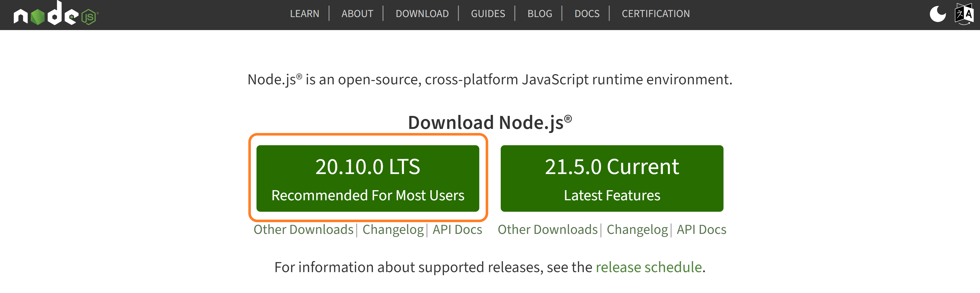Open API Docs under 20.10.0 LTS
The image size is (980, 293).
(457, 230)
